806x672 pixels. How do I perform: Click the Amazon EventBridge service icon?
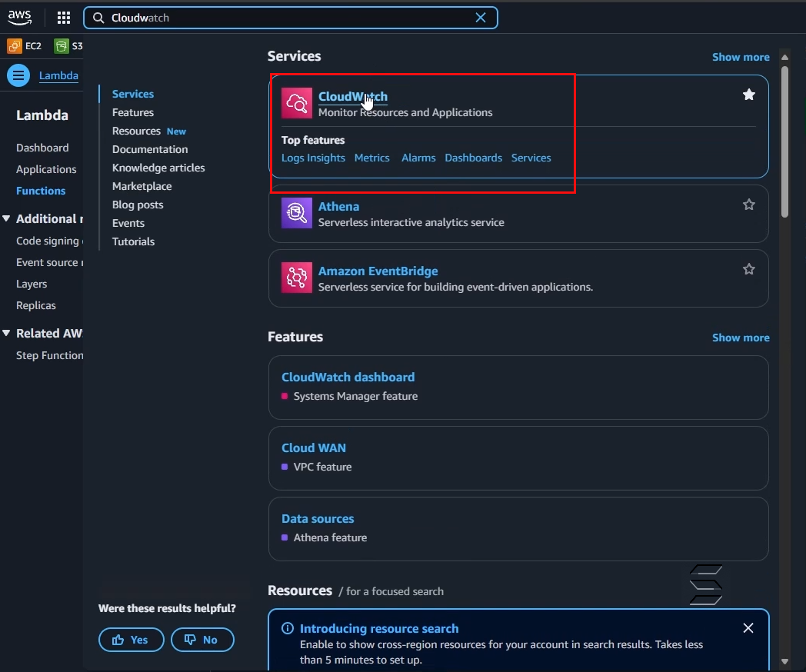[297, 278]
